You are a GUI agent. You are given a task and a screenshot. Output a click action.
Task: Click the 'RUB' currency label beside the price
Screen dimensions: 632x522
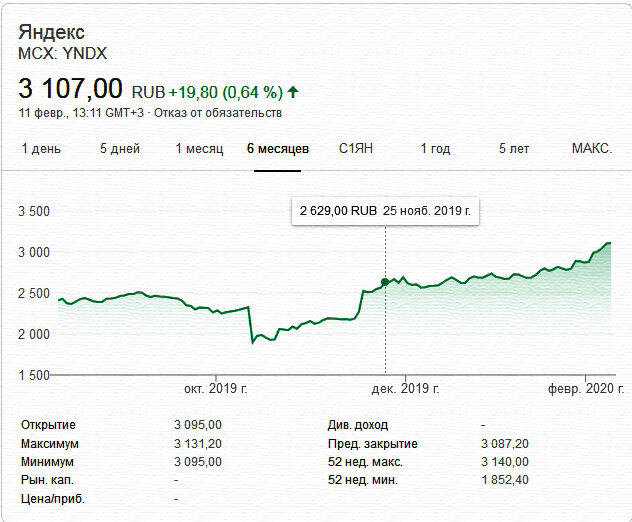pos(148,93)
